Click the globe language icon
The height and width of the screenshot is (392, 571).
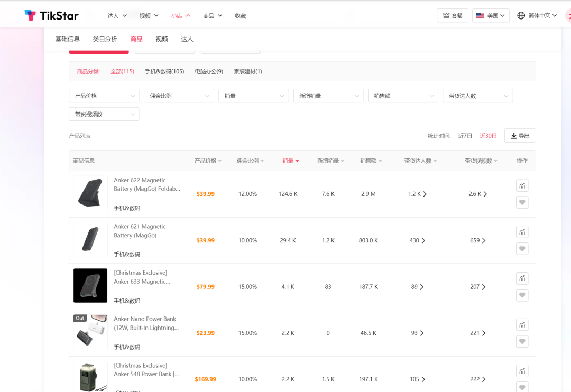click(x=521, y=15)
